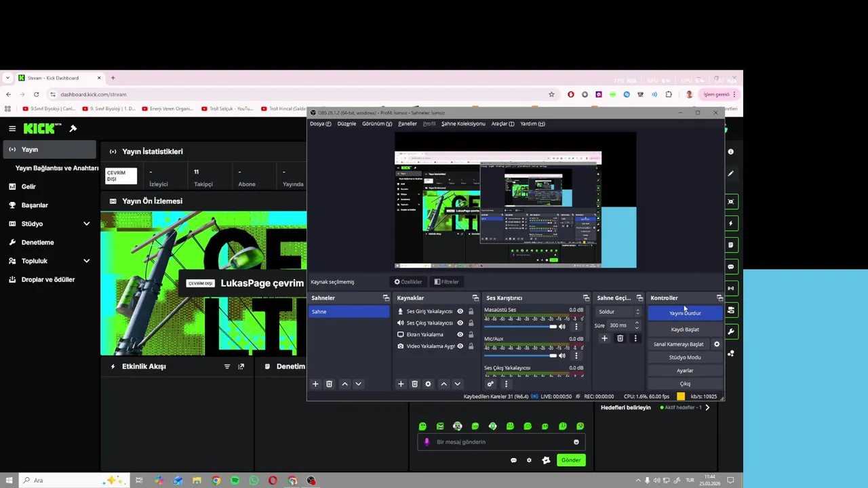This screenshot has width=868, height=488.
Task: Open Masaüstü Ses three-dot options menu
Action: point(576,327)
